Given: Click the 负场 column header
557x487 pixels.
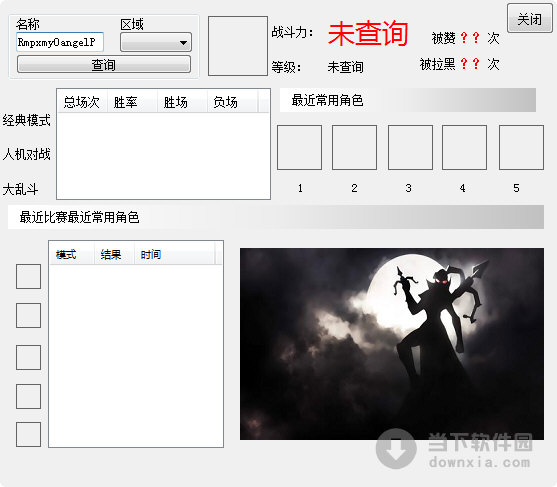Looking at the screenshot, I should (x=232, y=102).
